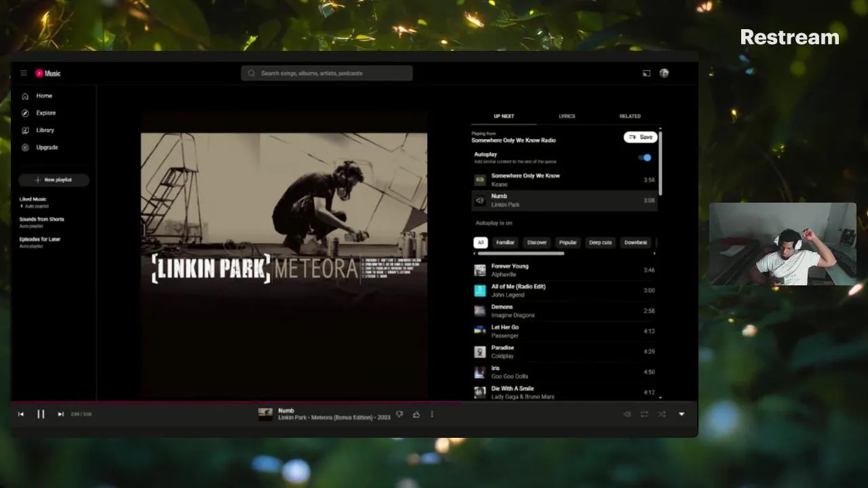Open more actions menu for Numb
The height and width of the screenshot is (488, 868).
(x=432, y=414)
